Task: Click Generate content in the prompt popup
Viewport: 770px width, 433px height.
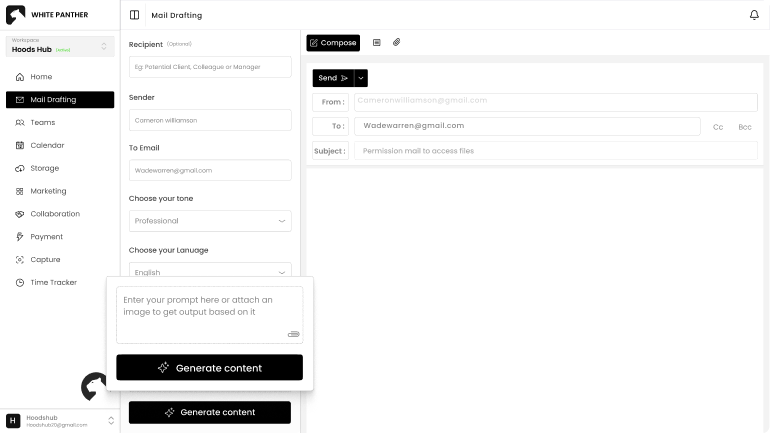Action: pos(209,368)
